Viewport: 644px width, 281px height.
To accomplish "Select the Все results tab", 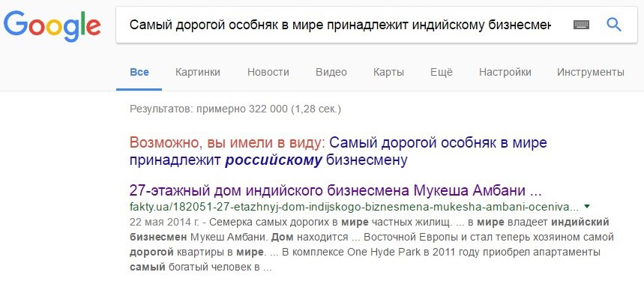I will [x=139, y=72].
